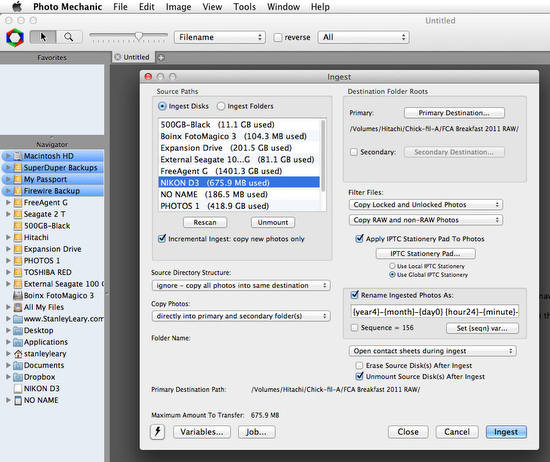Select the arrow pointer tool
Image resolution: width=550 pixels, height=462 pixels.
click(x=43, y=37)
